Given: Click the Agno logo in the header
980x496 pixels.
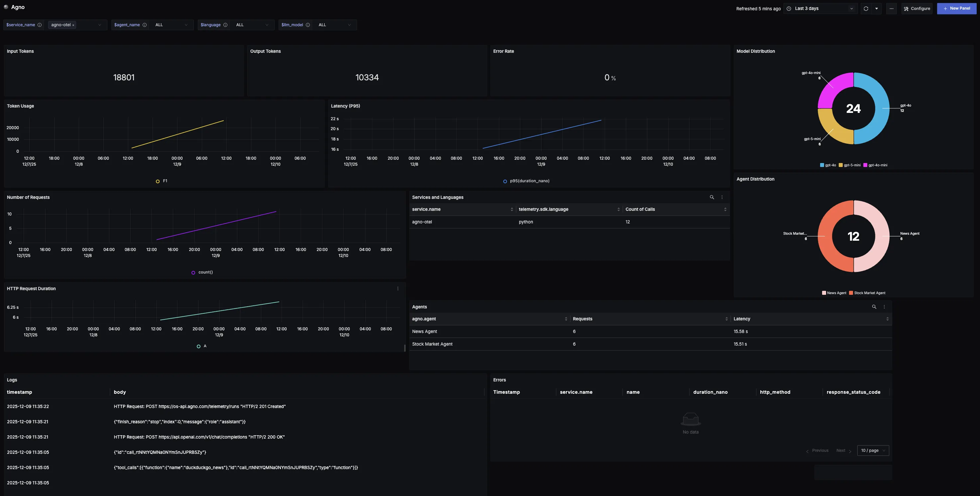Looking at the screenshot, I should click(x=6, y=7).
